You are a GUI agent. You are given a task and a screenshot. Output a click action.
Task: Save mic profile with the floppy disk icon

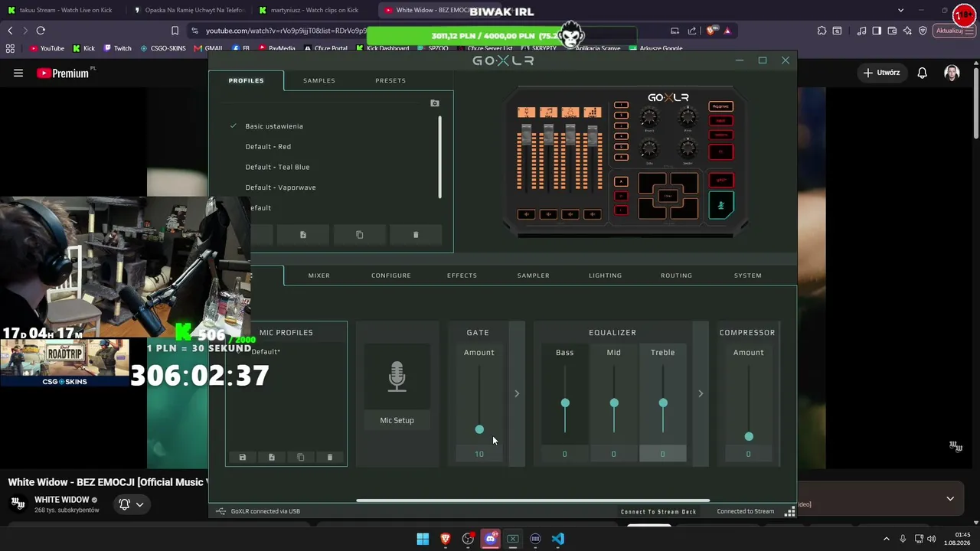point(243,458)
